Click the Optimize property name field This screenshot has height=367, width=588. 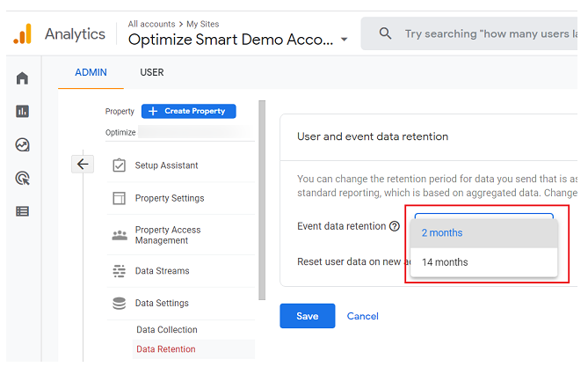(180, 132)
